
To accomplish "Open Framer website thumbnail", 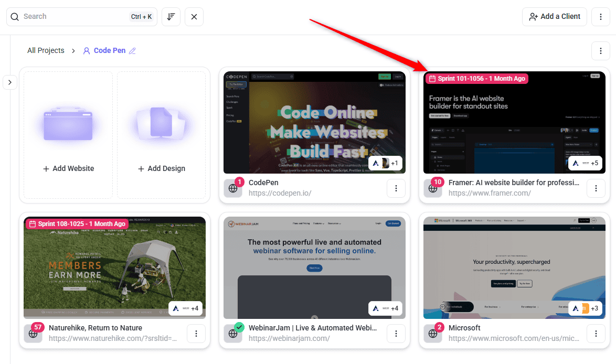I will (x=514, y=123).
